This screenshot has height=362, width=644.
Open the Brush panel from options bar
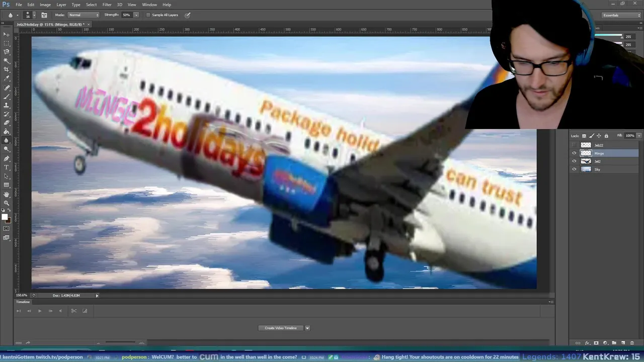44,15
